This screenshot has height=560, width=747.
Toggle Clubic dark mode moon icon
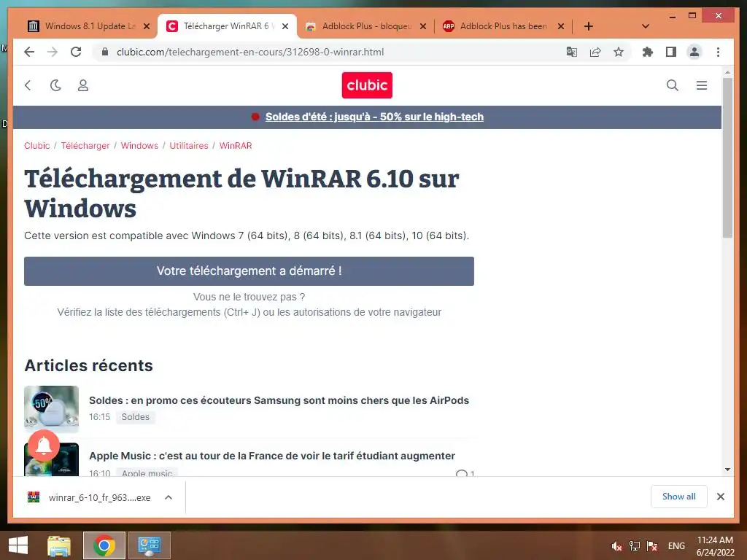coord(55,85)
